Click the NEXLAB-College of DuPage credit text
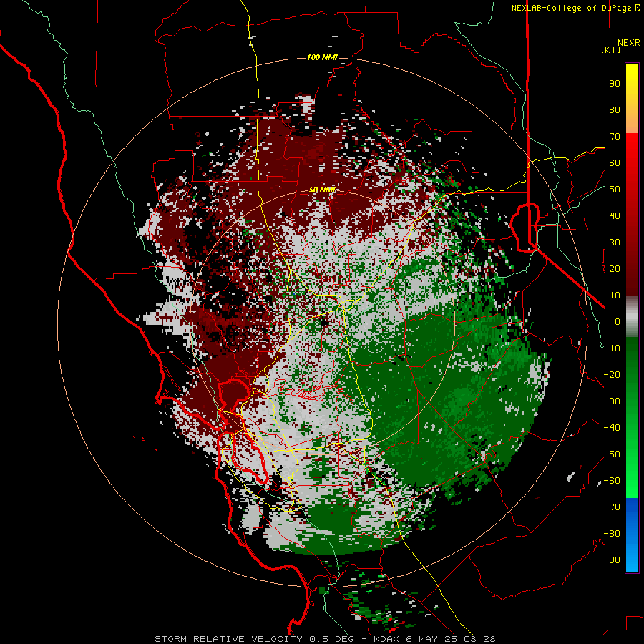The image size is (644, 644). (x=571, y=8)
